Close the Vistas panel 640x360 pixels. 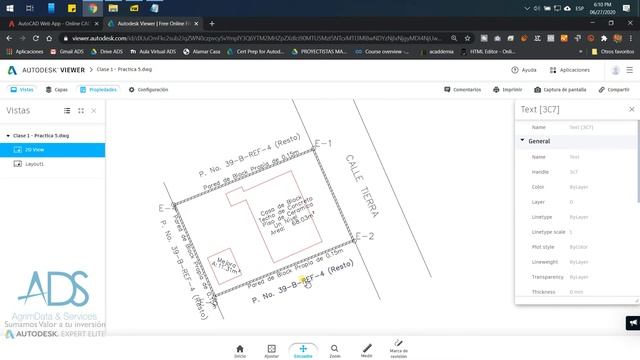click(94, 111)
